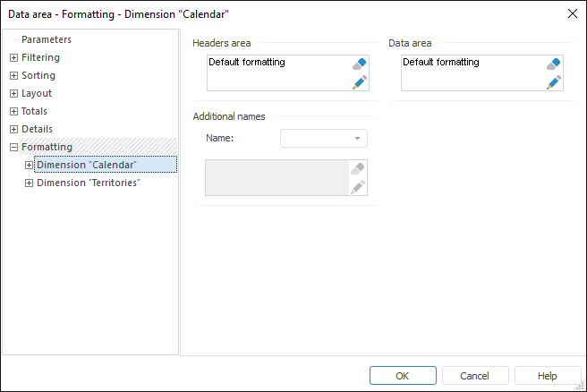Click the pencil icon under Additional names

358,186
